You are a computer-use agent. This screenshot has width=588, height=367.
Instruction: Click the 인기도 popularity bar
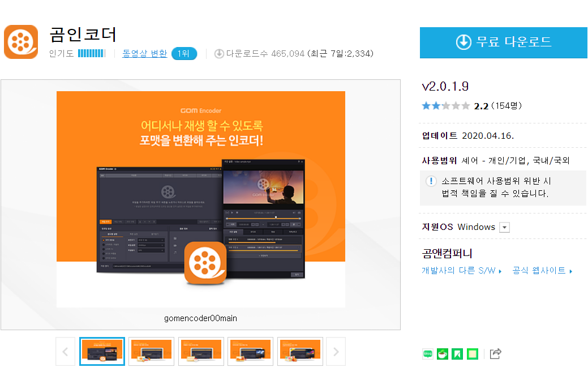92,54
